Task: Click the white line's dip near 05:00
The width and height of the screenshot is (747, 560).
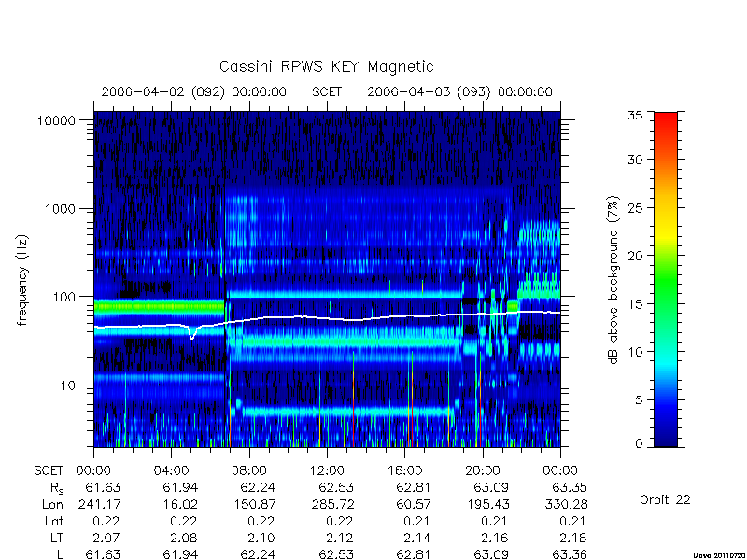Action: [191, 337]
